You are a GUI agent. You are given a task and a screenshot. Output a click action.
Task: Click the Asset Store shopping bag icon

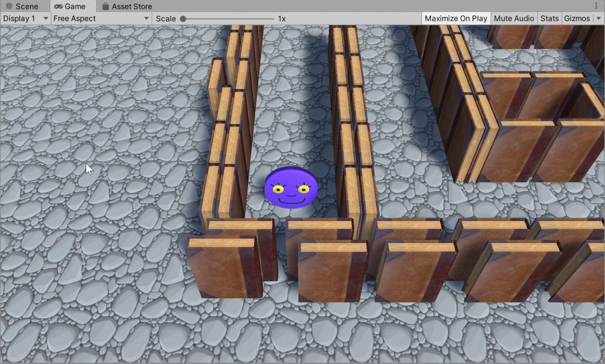[105, 6]
